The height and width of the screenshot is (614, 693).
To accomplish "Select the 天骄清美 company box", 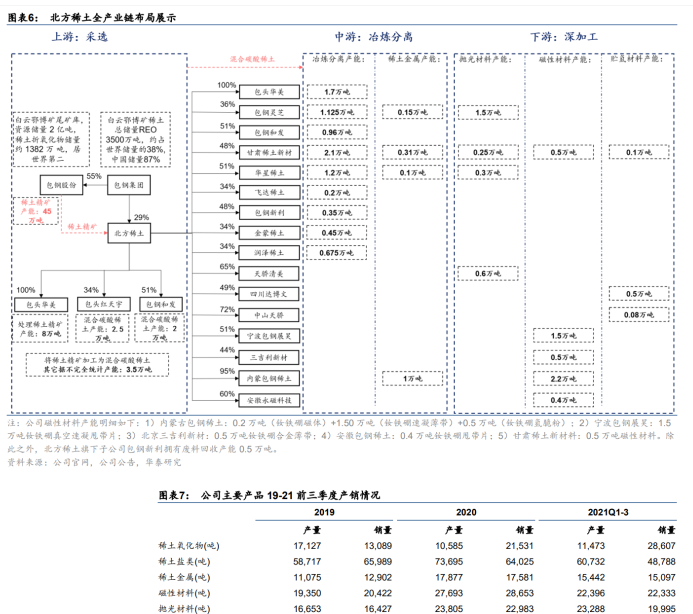I will tap(269, 274).
